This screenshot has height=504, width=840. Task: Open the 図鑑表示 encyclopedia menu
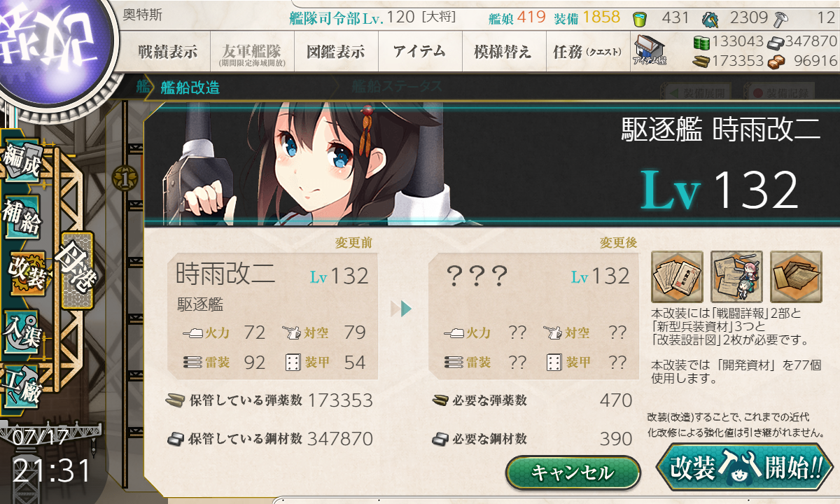pos(335,51)
